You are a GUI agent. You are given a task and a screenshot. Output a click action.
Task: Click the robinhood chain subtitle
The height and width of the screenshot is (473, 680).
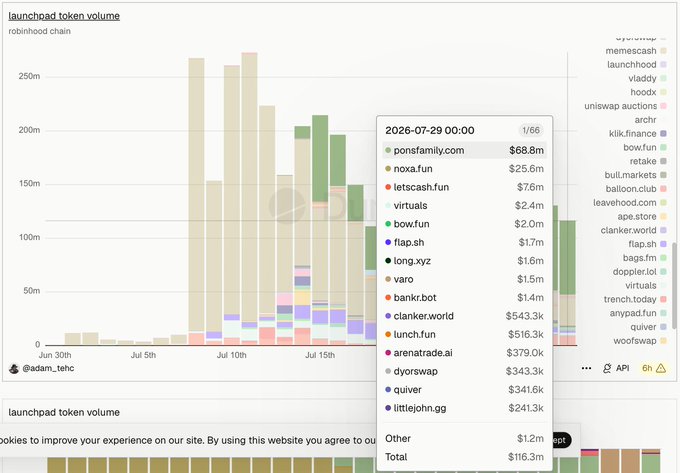click(39, 31)
